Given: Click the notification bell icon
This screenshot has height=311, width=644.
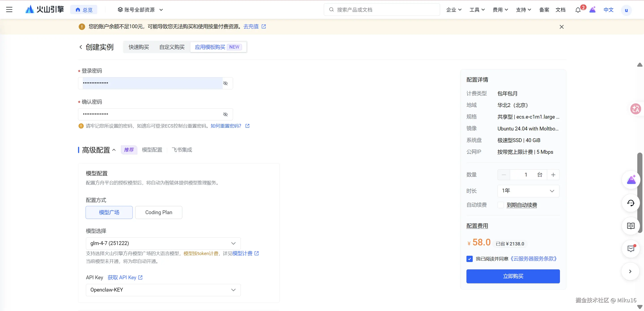Looking at the screenshot, I should [578, 10].
